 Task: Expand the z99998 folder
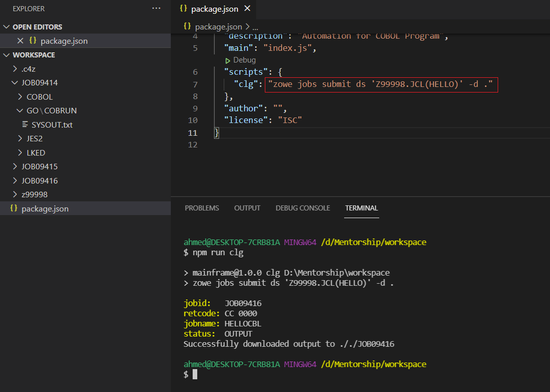pyautogui.click(x=14, y=194)
